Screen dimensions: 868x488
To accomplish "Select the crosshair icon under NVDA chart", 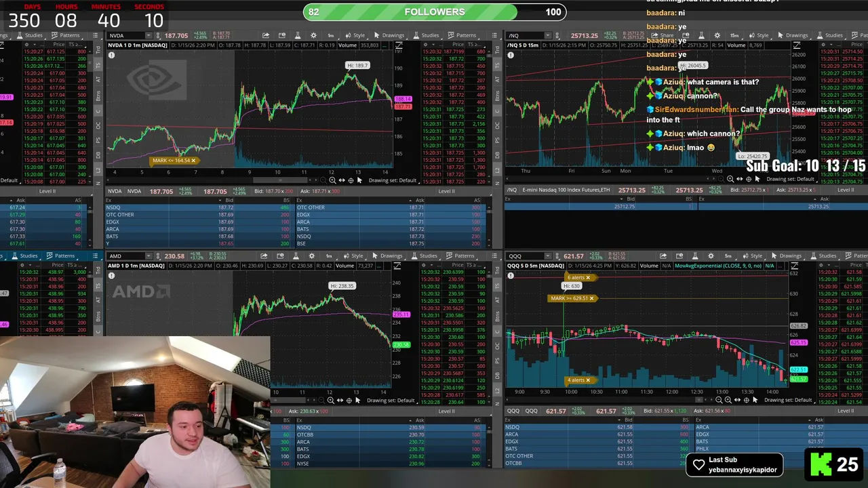I will point(350,180).
